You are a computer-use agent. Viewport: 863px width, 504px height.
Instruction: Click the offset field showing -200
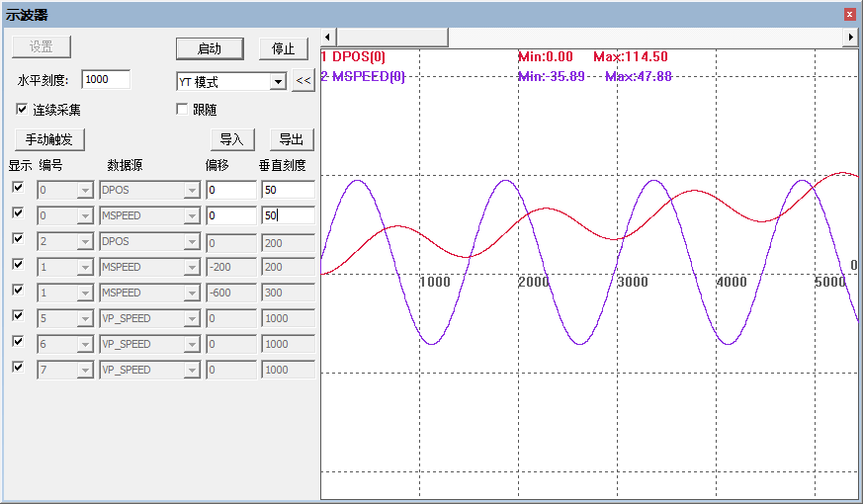pos(231,267)
